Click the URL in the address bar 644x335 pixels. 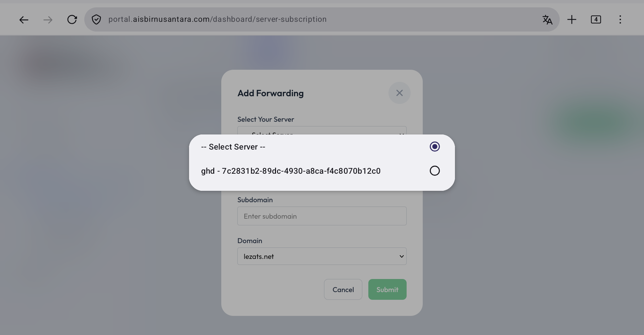point(218,19)
